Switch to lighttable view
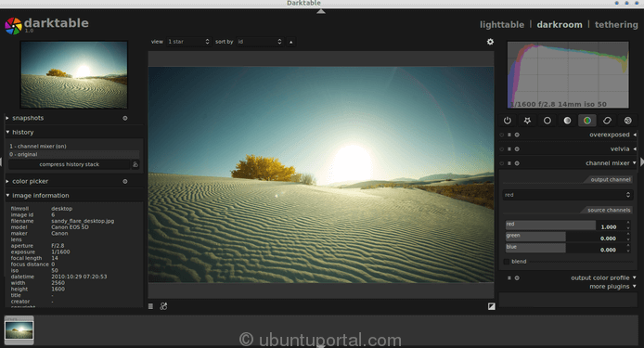This screenshot has width=644, height=348. tap(502, 25)
